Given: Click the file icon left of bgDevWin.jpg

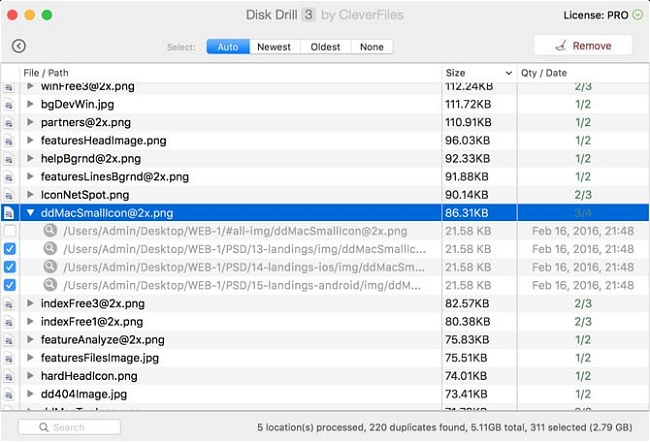Looking at the screenshot, I should (x=9, y=104).
